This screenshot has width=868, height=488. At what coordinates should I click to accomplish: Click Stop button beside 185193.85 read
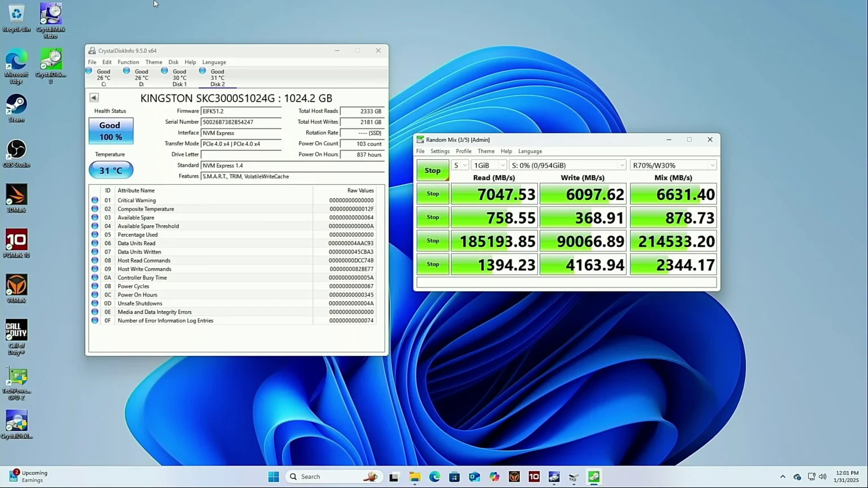click(x=433, y=241)
